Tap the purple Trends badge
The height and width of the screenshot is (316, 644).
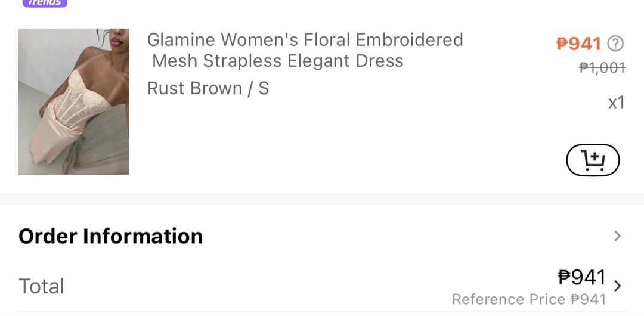point(45,3)
